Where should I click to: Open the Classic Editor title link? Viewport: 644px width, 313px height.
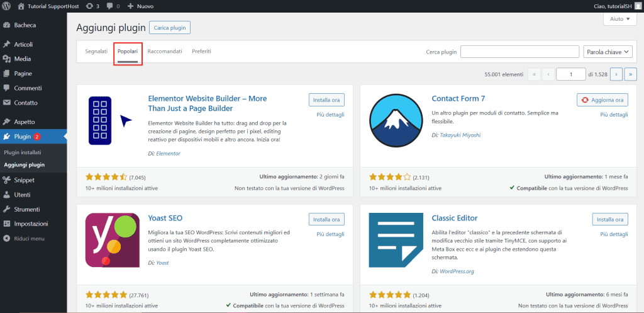click(x=455, y=218)
